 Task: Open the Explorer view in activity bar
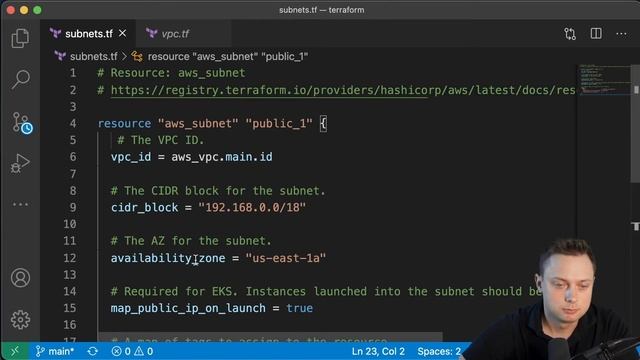click(20, 38)
